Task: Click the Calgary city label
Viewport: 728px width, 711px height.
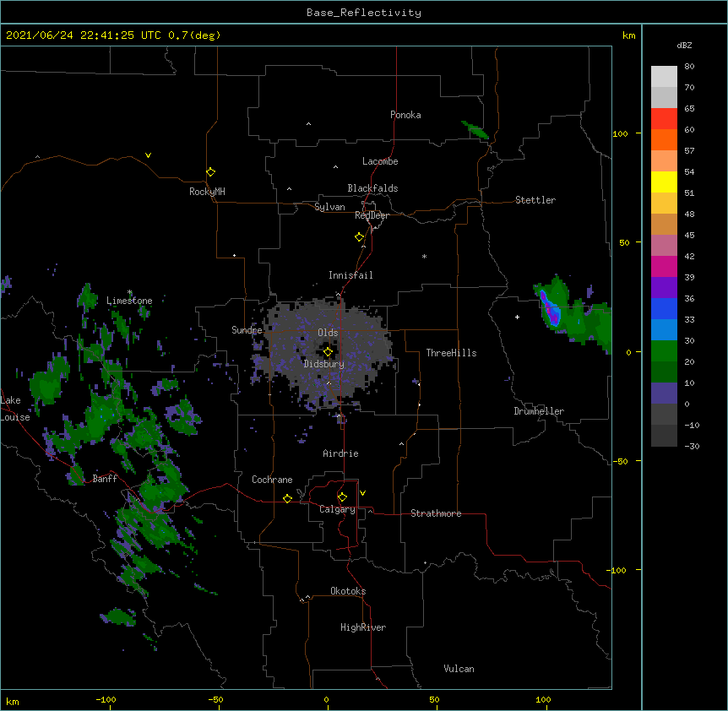Action: point(337,509)
